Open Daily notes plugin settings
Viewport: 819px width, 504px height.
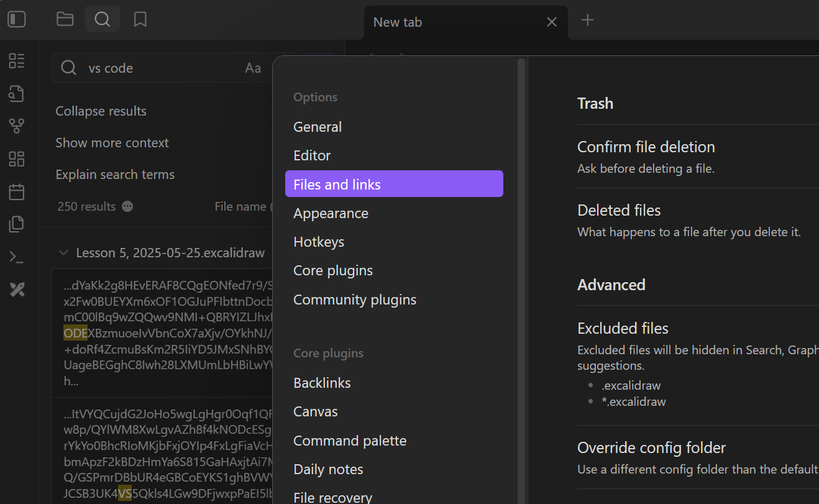point(328,469)
